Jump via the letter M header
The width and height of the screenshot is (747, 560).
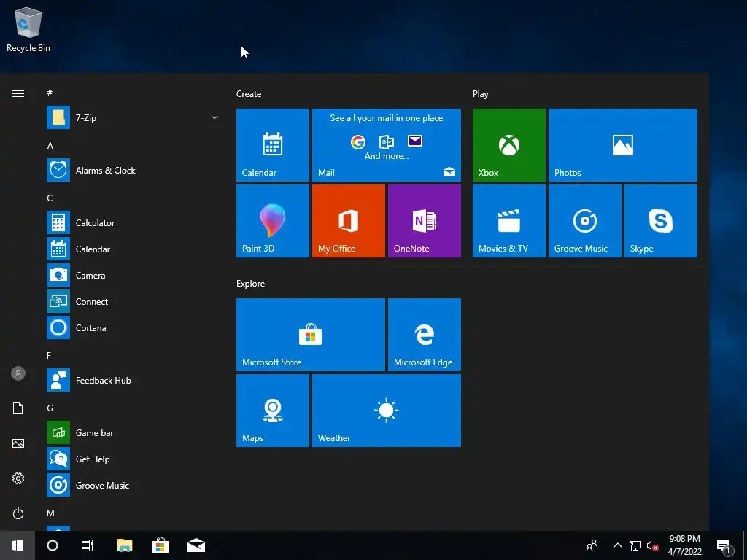(x=50, y=513)
